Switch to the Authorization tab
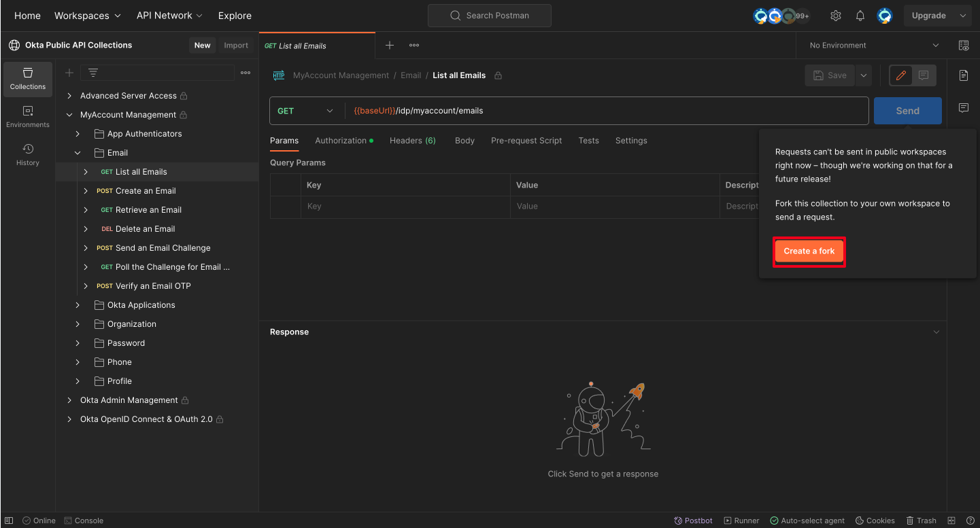The height and width of the screenshot is (528, 980). click(344, 141)
